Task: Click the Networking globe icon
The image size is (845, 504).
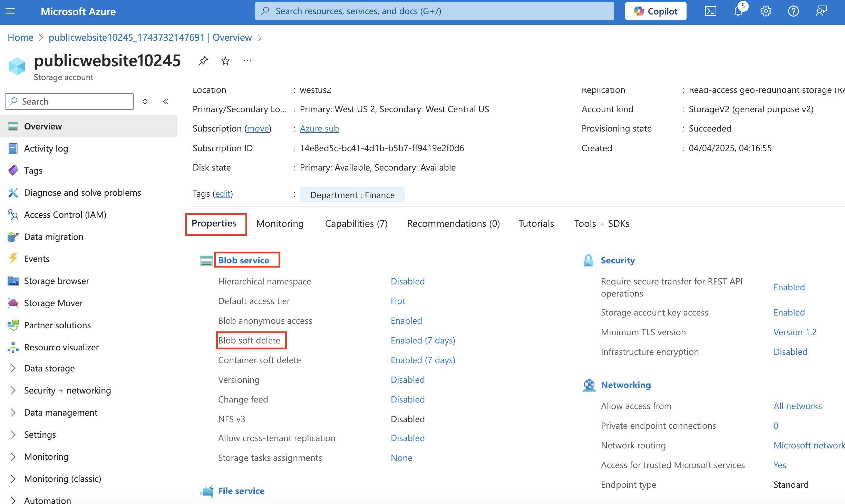Action: tap(589, 385)
